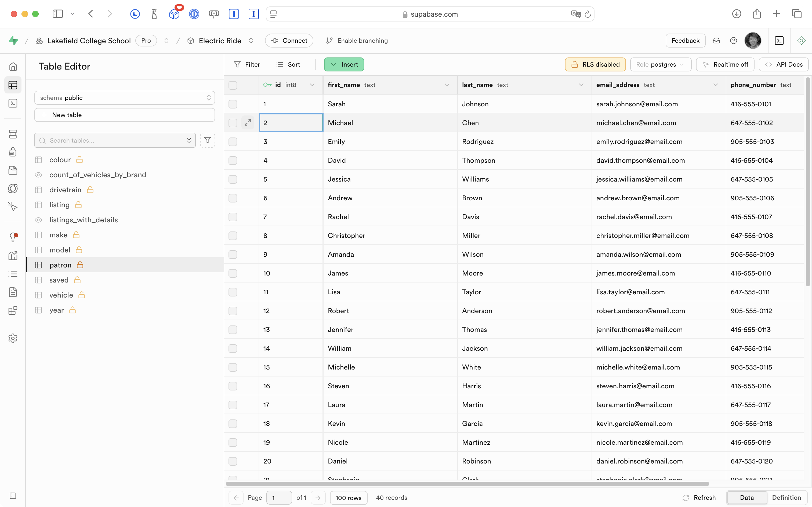
Task: Open first_name column header dropdown arrow
Action: (447, 85)
